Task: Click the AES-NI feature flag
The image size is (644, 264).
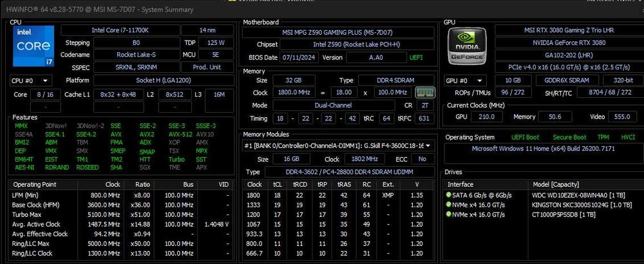Action: click(x=24, y=167)
